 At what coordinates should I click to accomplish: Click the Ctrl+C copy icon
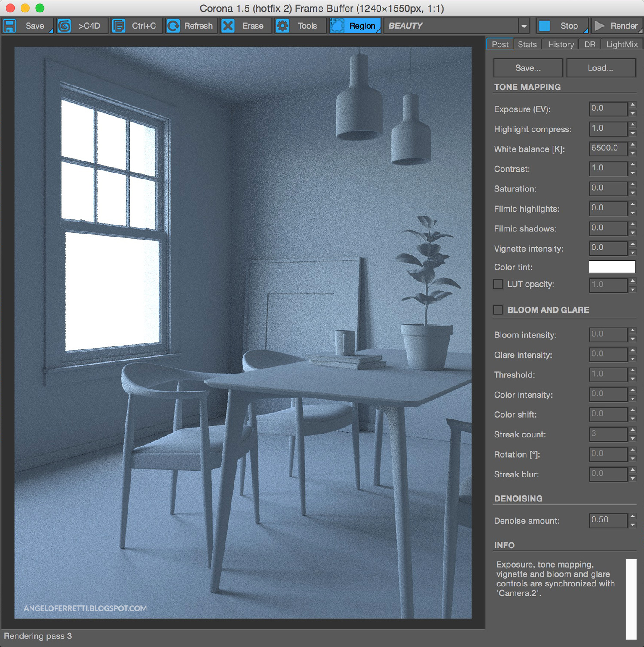click(118, 26)
